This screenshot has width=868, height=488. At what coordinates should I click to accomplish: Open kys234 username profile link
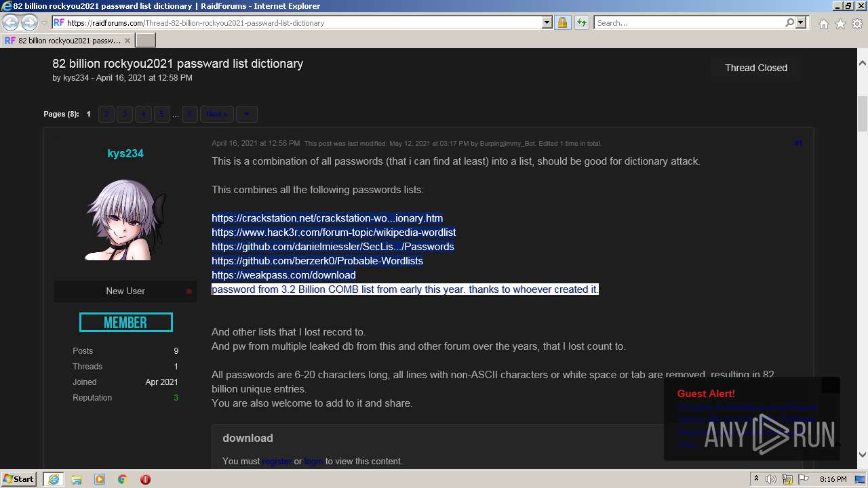[x=125, y=153]
